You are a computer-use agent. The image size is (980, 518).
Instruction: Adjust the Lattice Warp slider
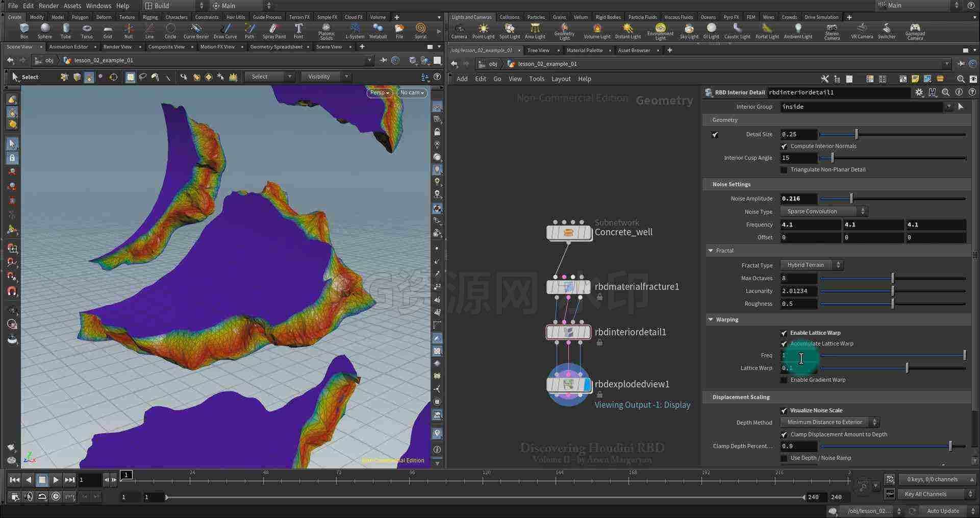(892, 368)
